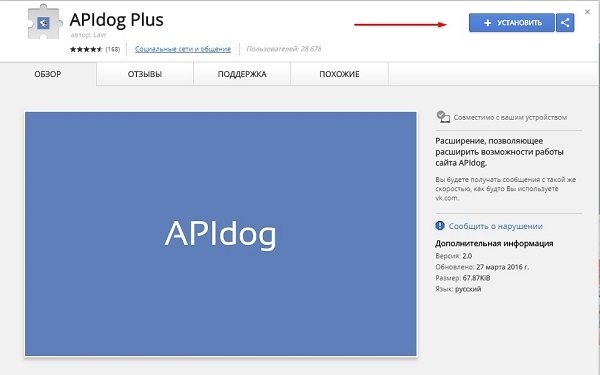Click the share icon next to install button
This screenshot has width=600, height=375.
565,23
